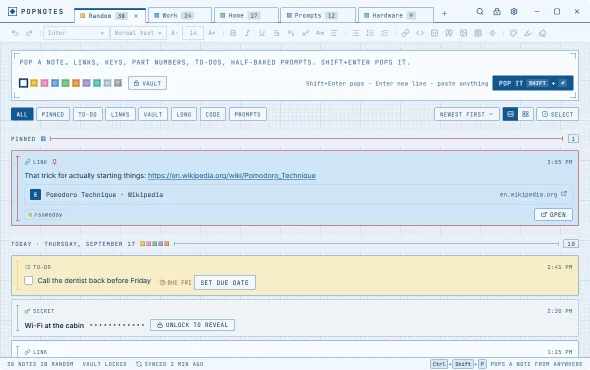Toggle italic formatting
Image resolution: width=590 pixels, height=370 pixels.
tap(247, 33)
